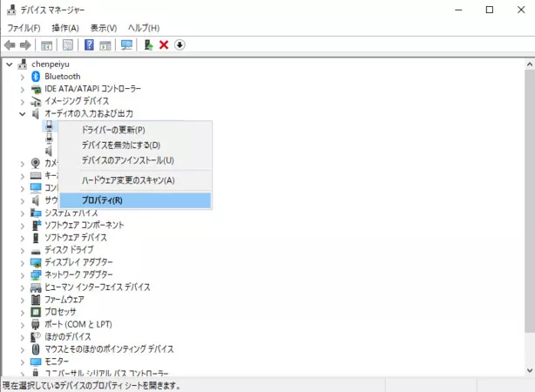Screen dimensions: 535x392
Task: Click the audio input/output speaker icon
Action: click(x=36, y=114)
